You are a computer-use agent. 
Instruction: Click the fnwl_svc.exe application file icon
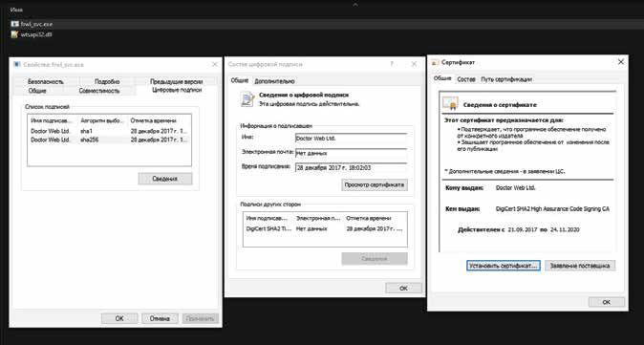[x=14, y=24]
